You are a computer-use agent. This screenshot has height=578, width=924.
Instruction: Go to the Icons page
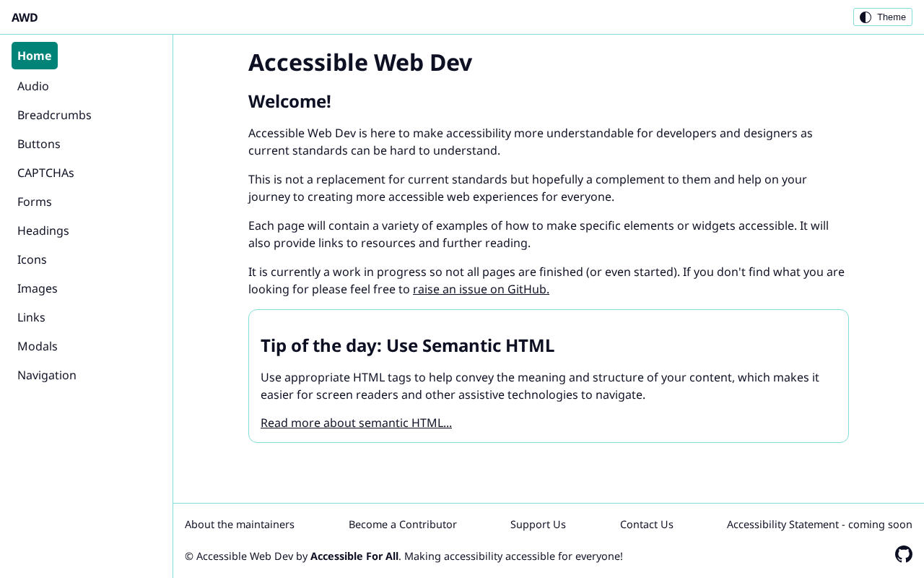click(x=32, y=259)
